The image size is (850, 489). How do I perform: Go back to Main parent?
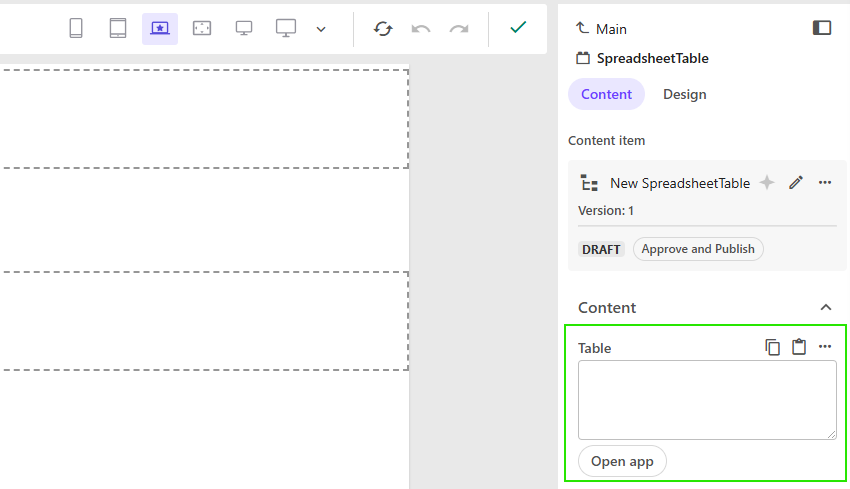click(602, 29)
